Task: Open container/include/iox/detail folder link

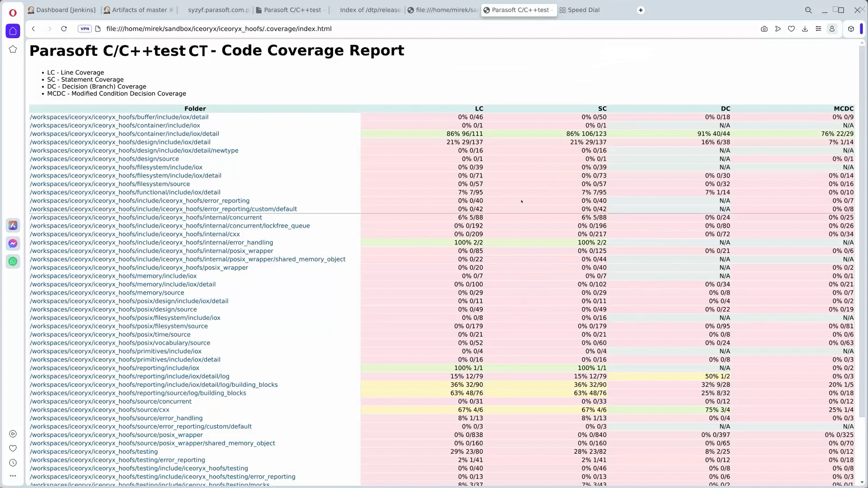Action: [124, 134]
